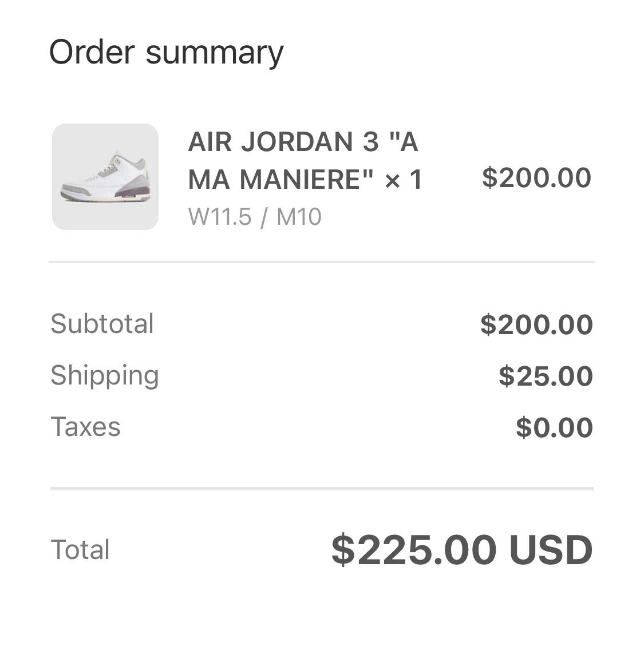Click the divider line below the product row
The image size is (644, 662).
point(322,261)
